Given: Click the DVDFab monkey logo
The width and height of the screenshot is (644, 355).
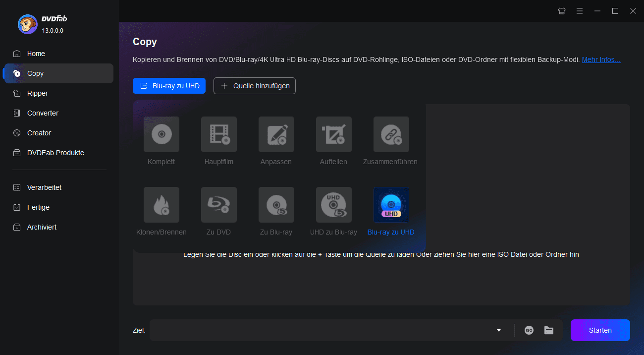Looking at the screenshot, I should coord(28,24).
